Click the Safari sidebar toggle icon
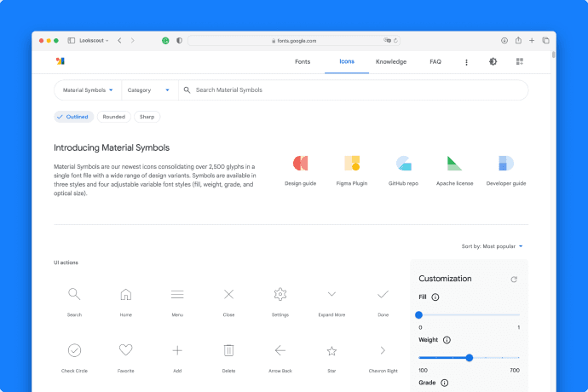This screenshot has height=392, width=588. 72,41
